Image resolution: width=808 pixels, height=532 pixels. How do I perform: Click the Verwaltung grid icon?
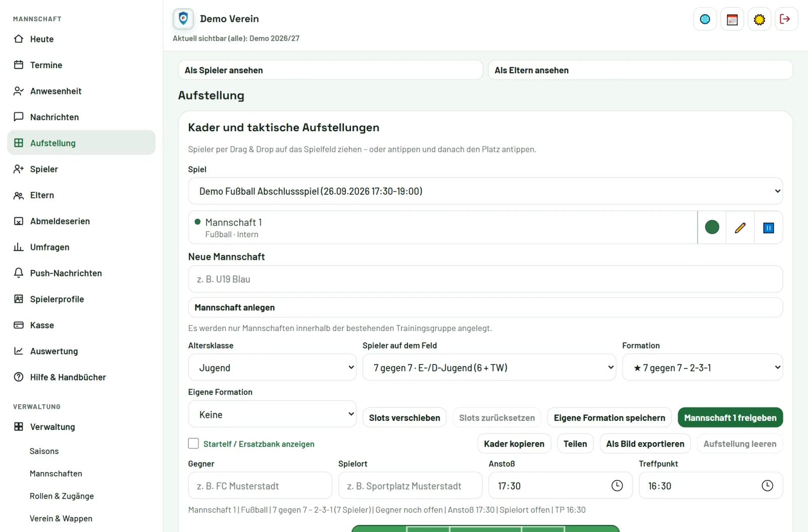pos(19,427)
